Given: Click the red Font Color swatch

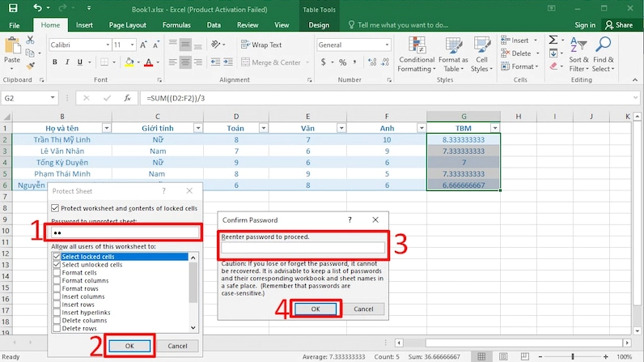Looking at the screenshot, I should (x=149, y=62).
